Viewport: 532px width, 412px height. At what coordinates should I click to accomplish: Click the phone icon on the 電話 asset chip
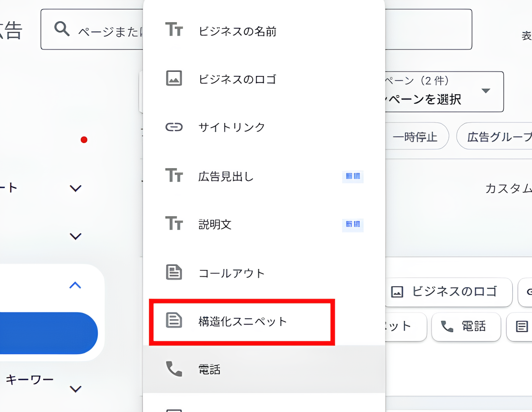pos(448,327)
